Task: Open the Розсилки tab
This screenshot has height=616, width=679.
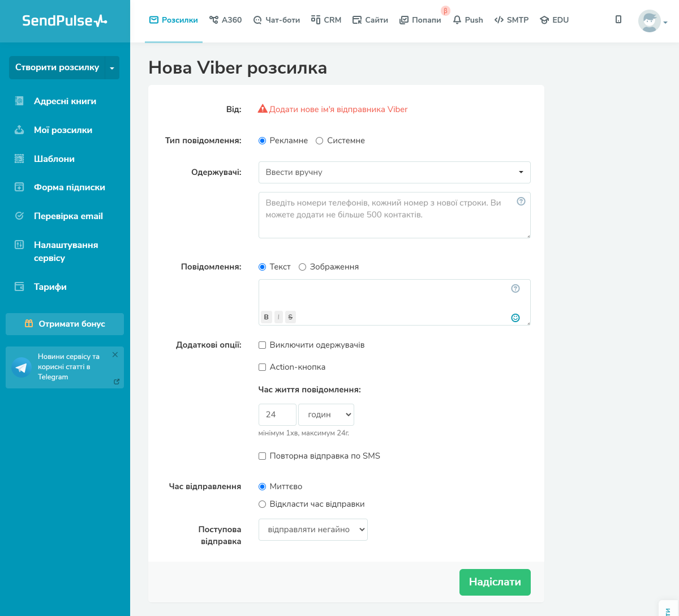Action: (174, 20)
